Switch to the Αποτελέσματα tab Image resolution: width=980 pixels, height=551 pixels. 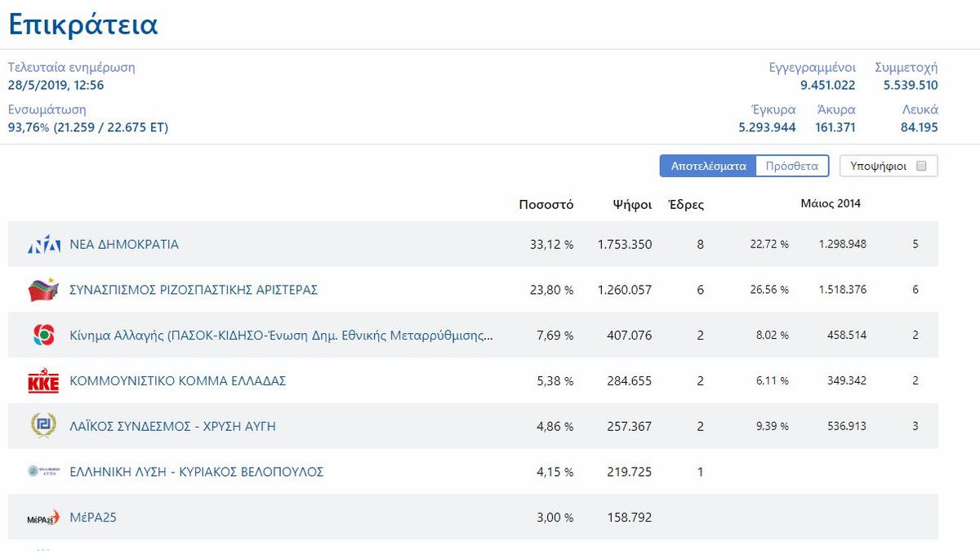point(708,166)
